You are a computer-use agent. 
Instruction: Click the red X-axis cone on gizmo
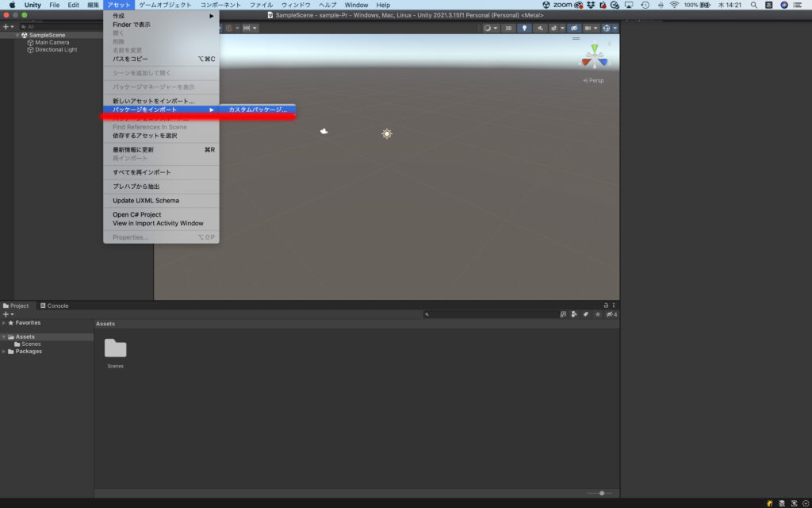coord(586,62)
